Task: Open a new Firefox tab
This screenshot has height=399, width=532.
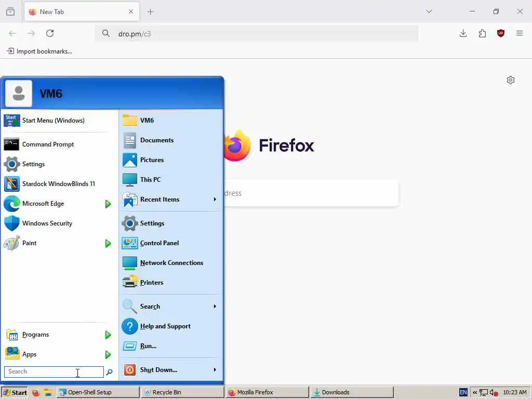Action: pos(151,12)
